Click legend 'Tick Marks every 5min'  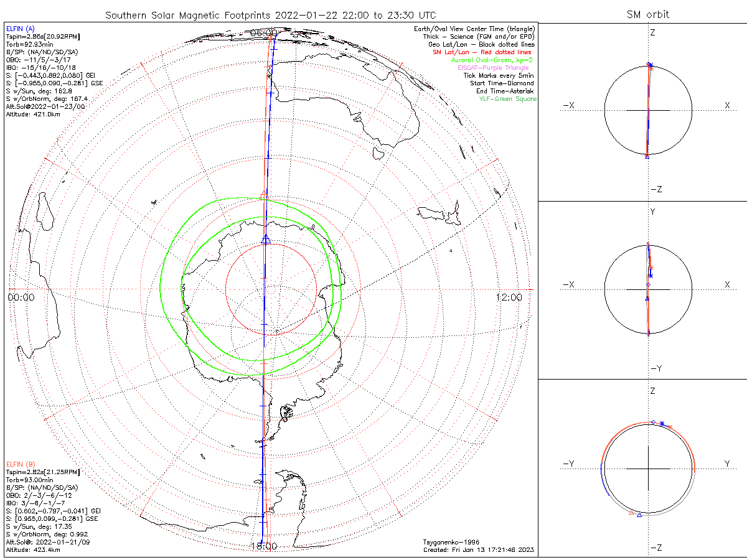(x=499, y=75)
